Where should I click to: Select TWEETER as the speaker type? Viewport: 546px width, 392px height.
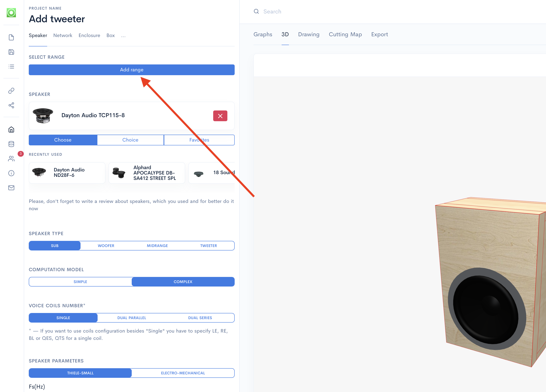208,246
